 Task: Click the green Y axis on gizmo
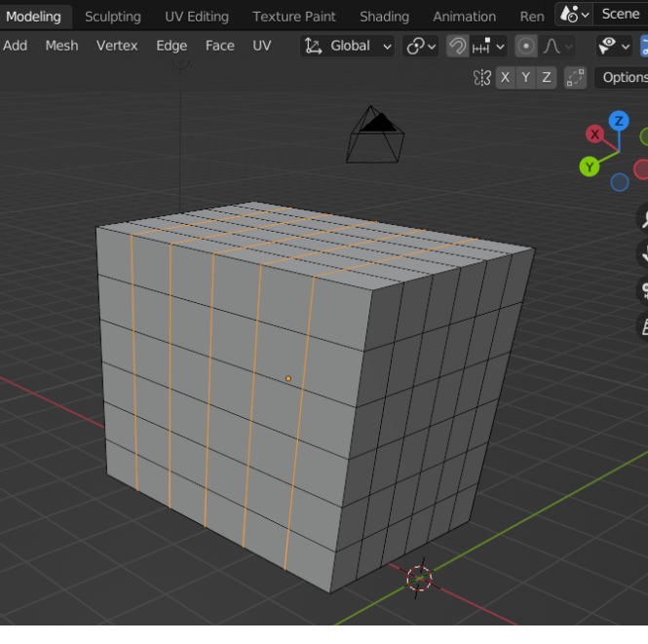tap(590, 167)
